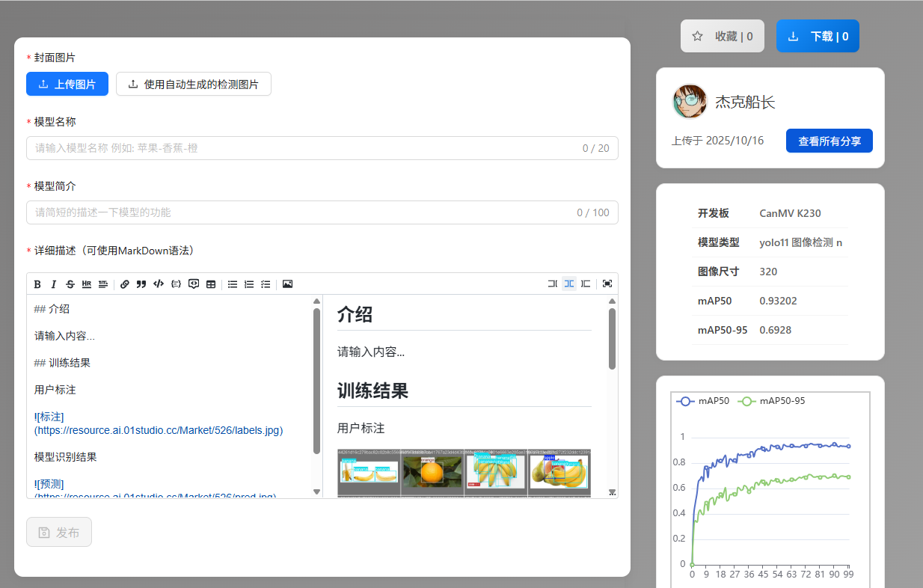Insert an image via the toolbar picture icon

[287, 284]
